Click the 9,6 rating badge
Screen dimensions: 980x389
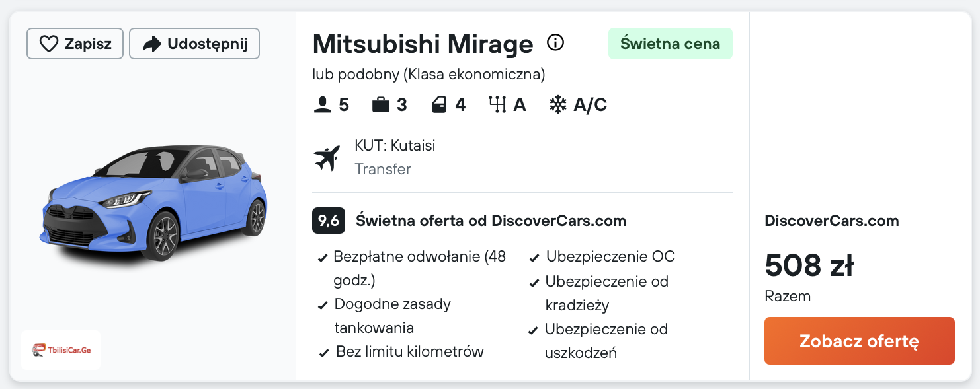coord(328,221)
